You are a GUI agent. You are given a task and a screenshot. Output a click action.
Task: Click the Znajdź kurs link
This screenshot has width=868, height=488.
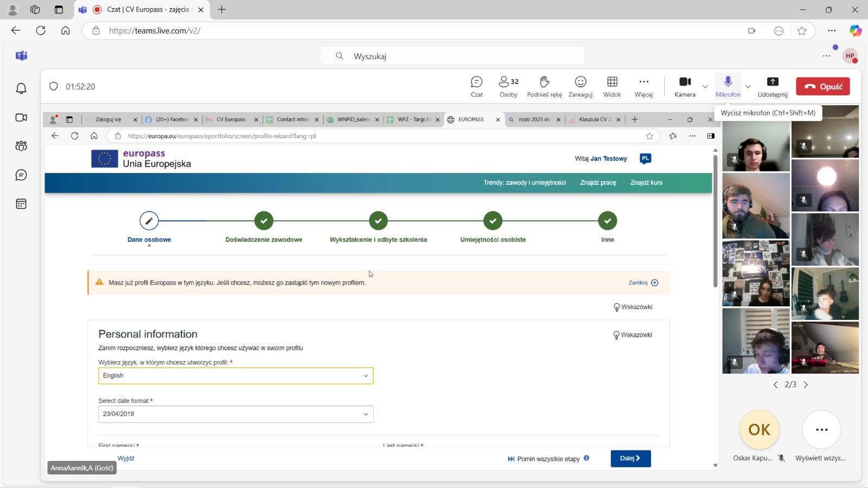point(646,183)
